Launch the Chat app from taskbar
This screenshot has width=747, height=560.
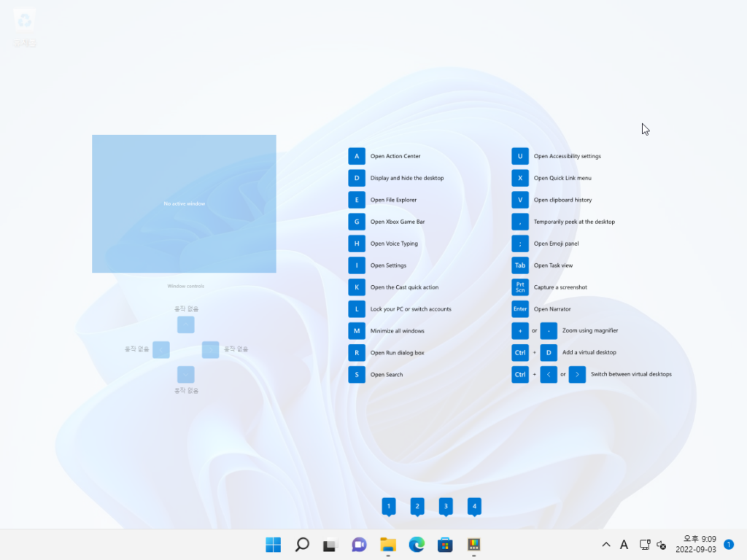(359, 544)
